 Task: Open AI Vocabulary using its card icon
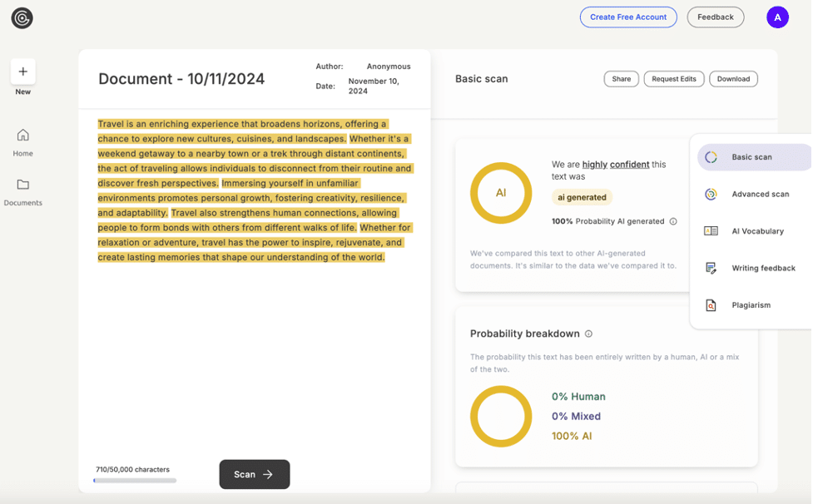[711, 231]
